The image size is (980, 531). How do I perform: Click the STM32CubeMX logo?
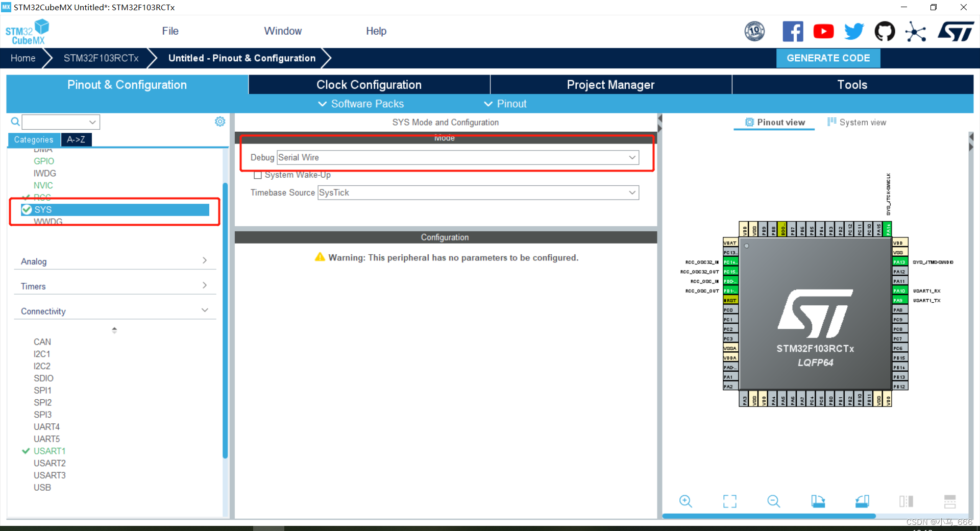pos(27,32)
